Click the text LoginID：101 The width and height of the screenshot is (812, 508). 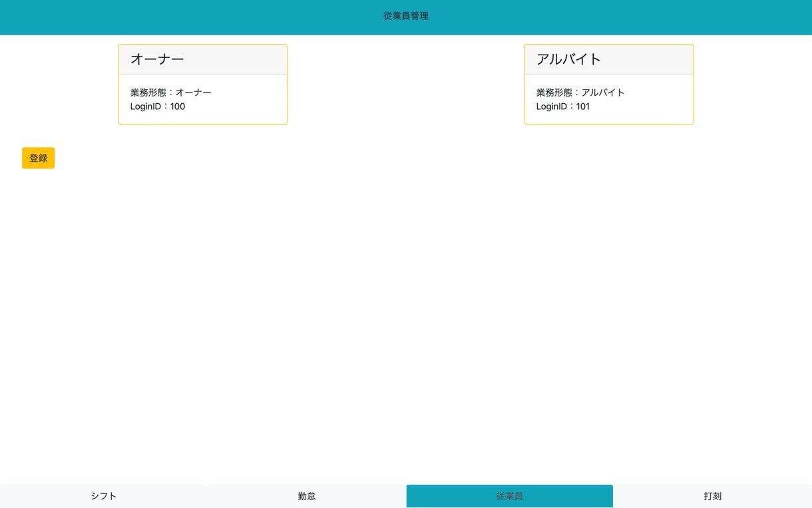pos(563,107)
